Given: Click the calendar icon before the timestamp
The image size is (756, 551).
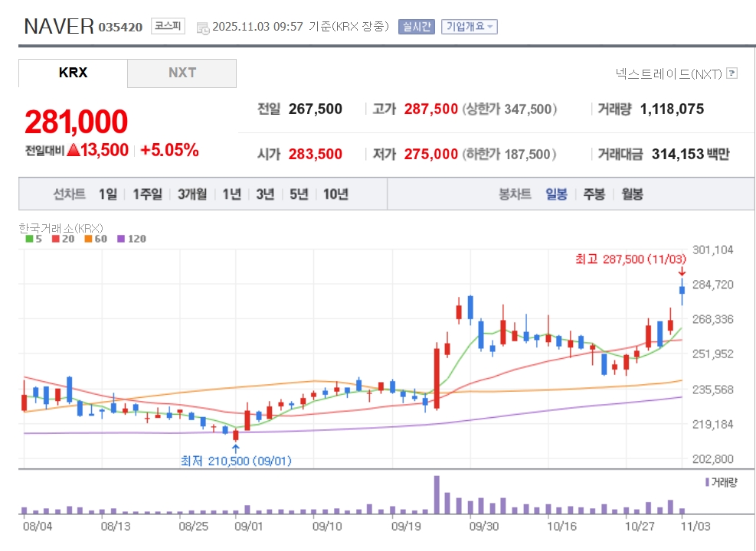Looking at the screenshot, I should tap(203, 28).
